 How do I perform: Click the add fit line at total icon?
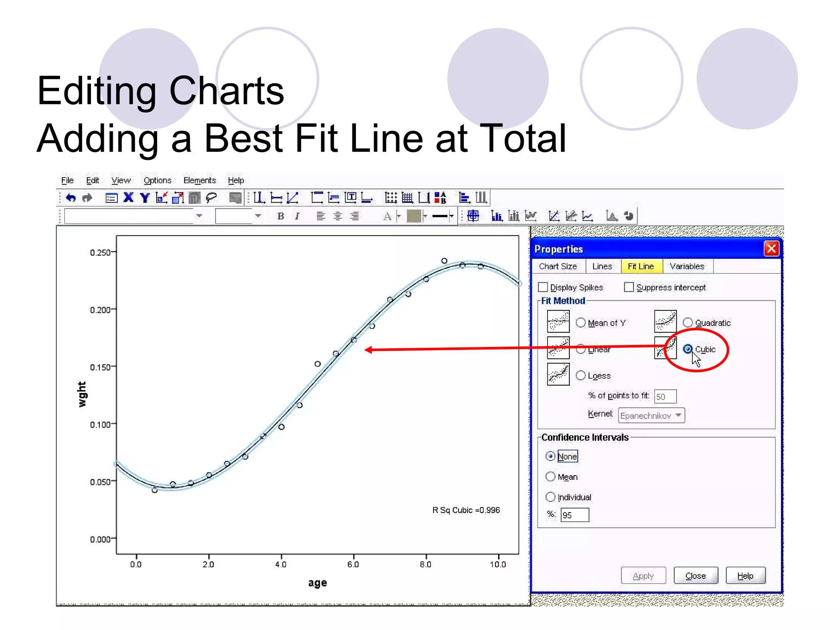(x=554, y=216)
